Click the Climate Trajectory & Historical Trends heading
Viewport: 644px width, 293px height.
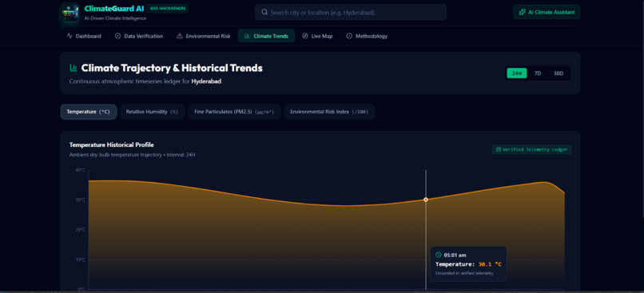pyautogui.click(x=172, y=68)
